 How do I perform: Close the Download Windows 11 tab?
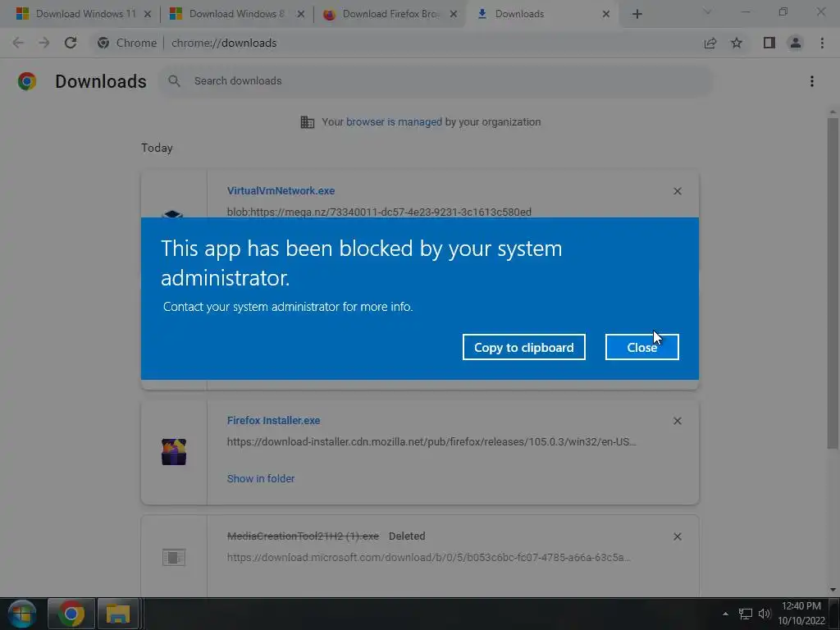(148, 14)
